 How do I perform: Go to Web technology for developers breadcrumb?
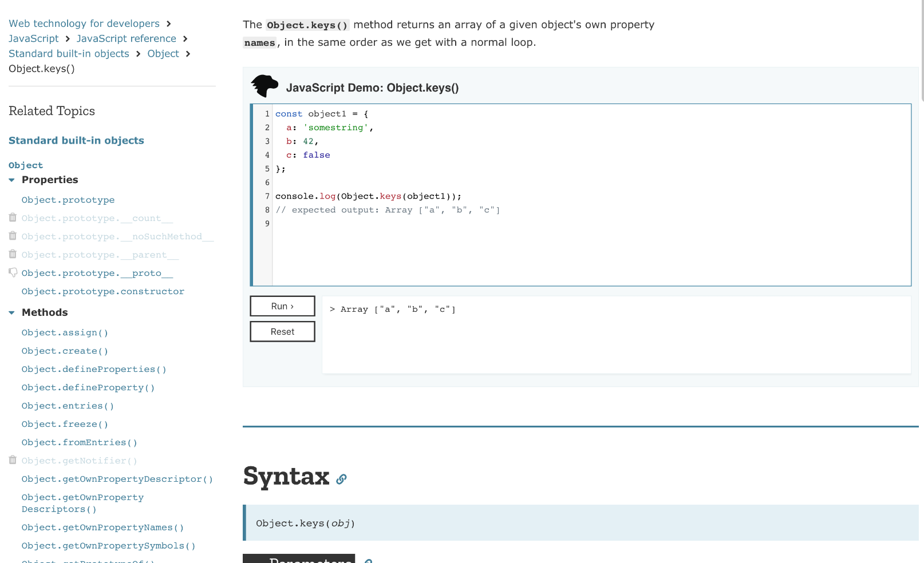click(84, 23)
